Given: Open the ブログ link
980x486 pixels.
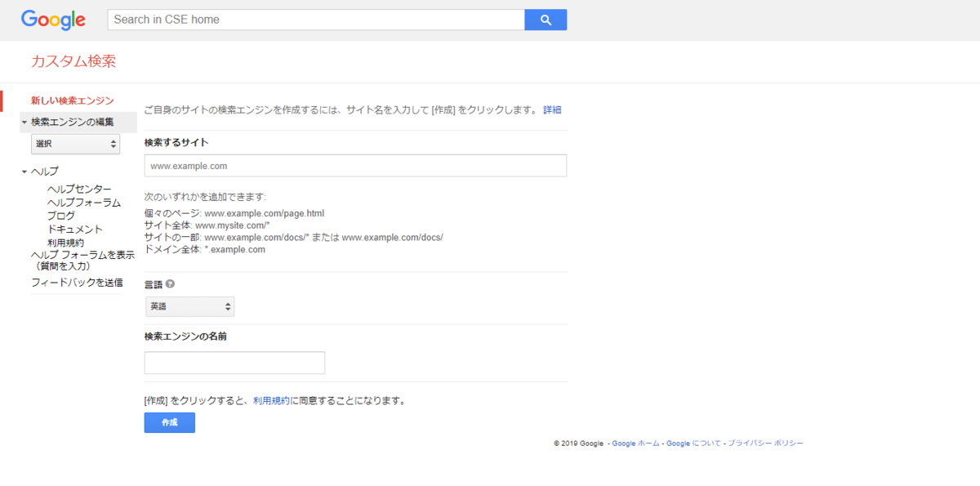Looking at the screenshot, I should click(61, 216).
